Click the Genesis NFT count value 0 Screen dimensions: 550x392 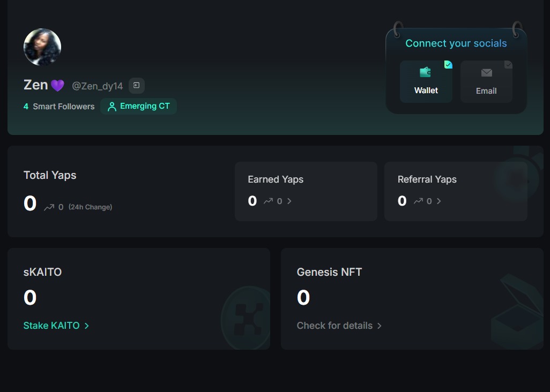coord(303,298)
